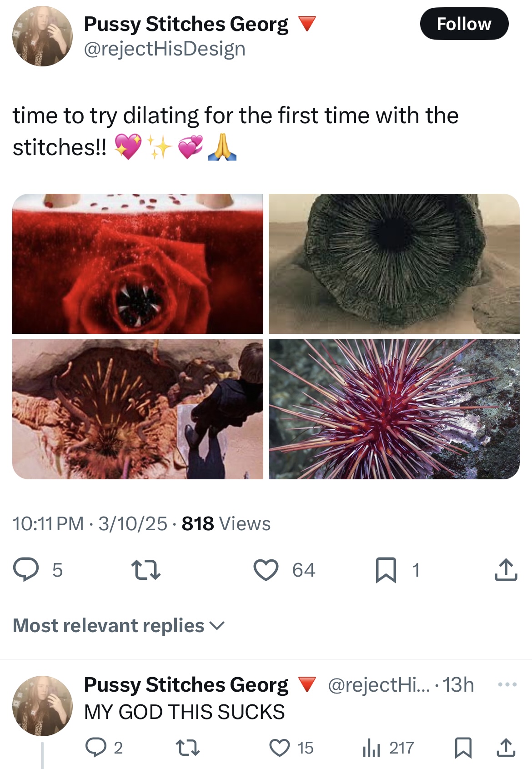532x769 pixels.
Task: Retweet the main post
Action: [x=146, y=570]
